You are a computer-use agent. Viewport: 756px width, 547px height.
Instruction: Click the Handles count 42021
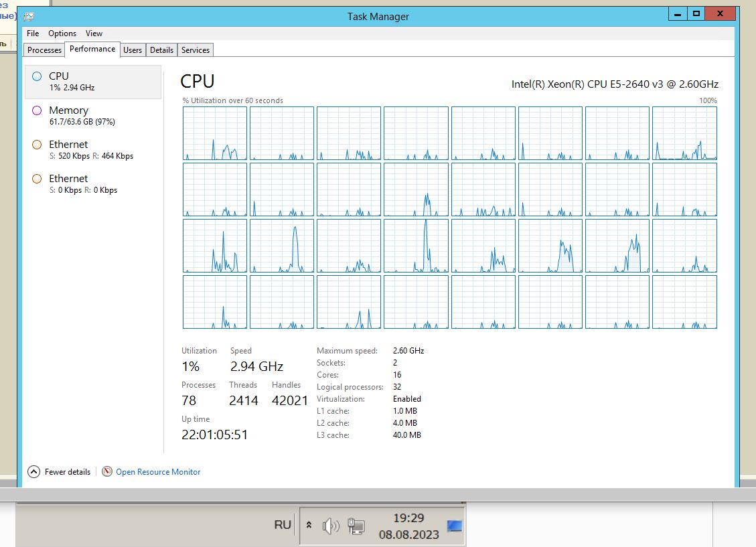pos(290,400)
